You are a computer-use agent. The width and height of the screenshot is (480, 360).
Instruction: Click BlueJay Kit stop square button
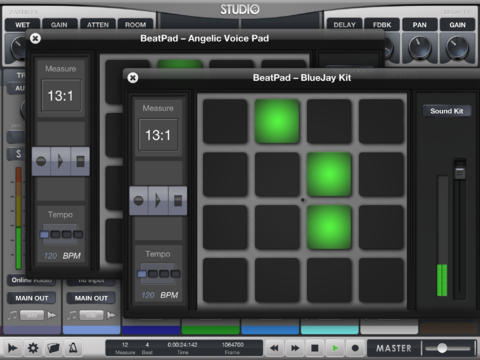[x=178, y=201]
